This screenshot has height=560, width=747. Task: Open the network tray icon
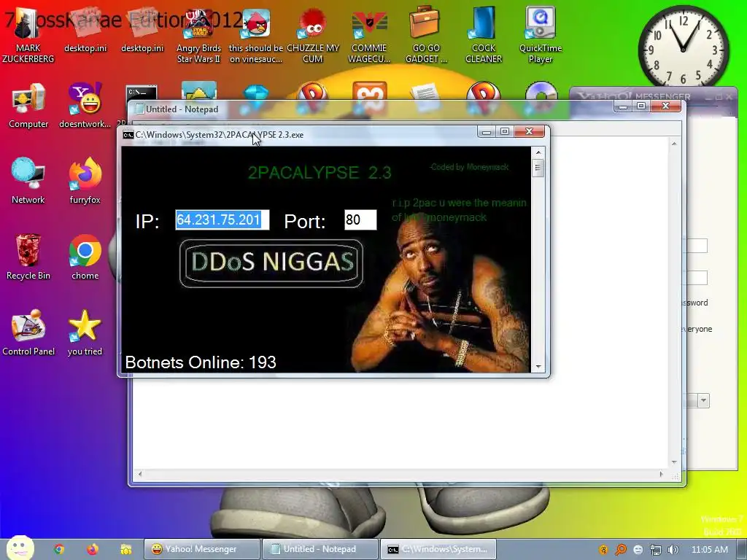[x=656, y=550]
